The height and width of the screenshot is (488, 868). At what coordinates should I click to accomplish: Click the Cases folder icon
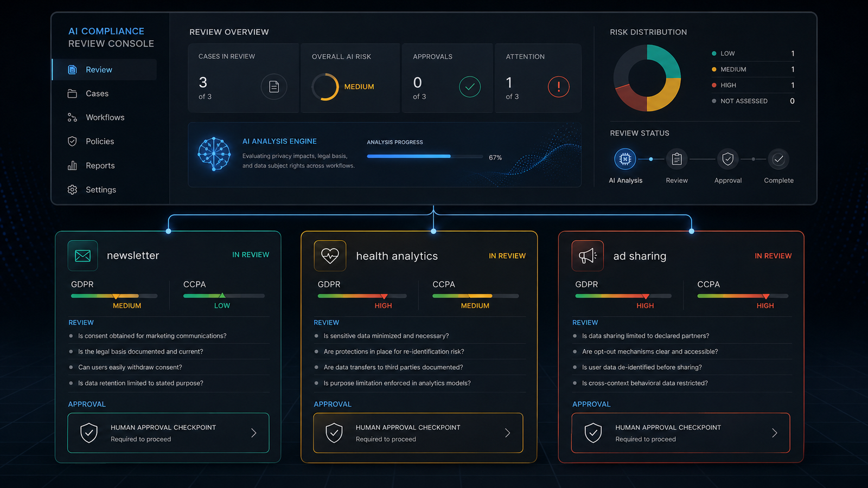(72, 93)
